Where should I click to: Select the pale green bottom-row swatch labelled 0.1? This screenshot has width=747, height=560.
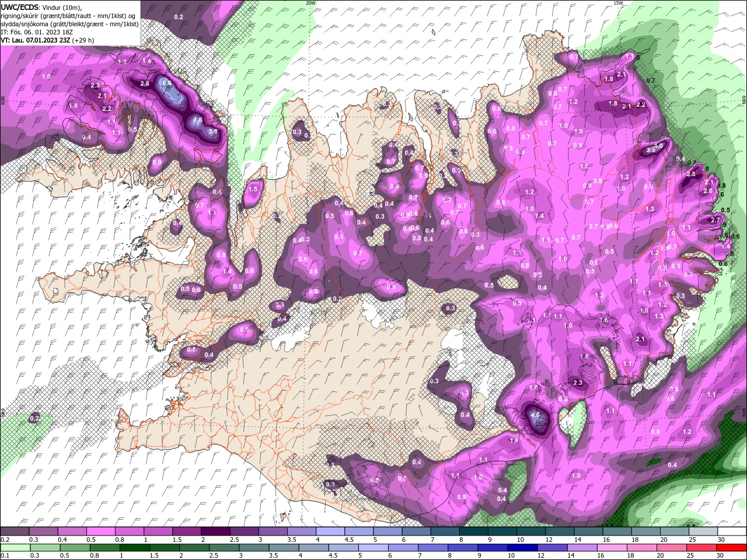click(15, 548)
